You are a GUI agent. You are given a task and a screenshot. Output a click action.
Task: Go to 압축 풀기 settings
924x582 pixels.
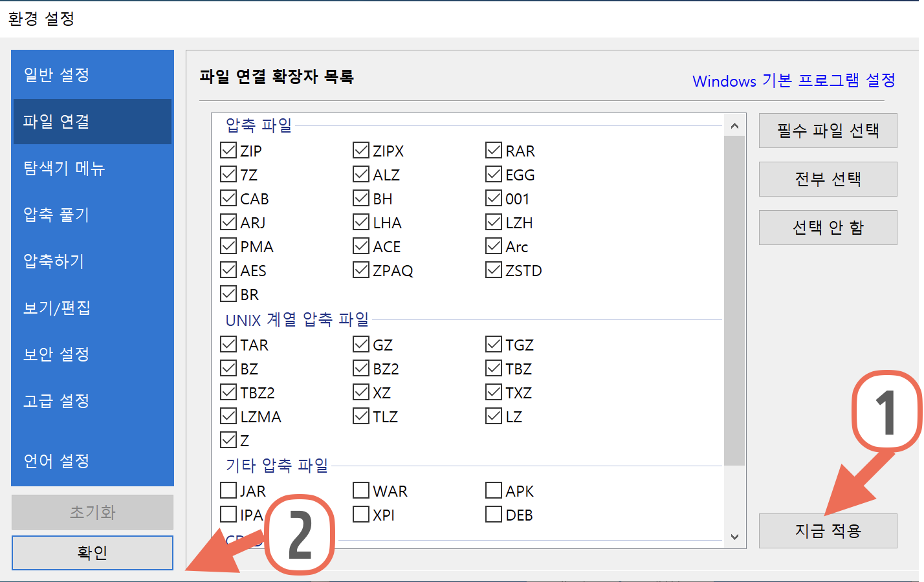pos(93,215)
